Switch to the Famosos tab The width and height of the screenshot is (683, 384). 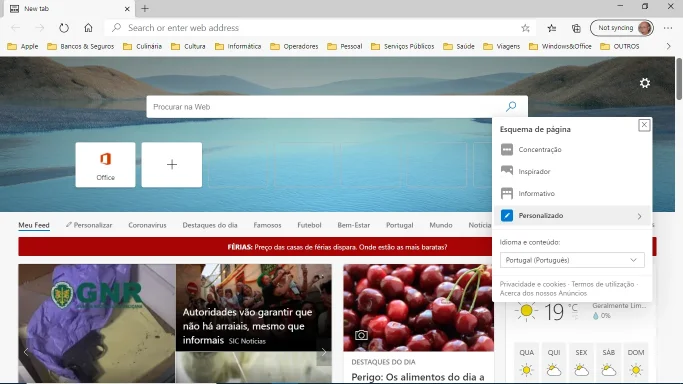267,225
